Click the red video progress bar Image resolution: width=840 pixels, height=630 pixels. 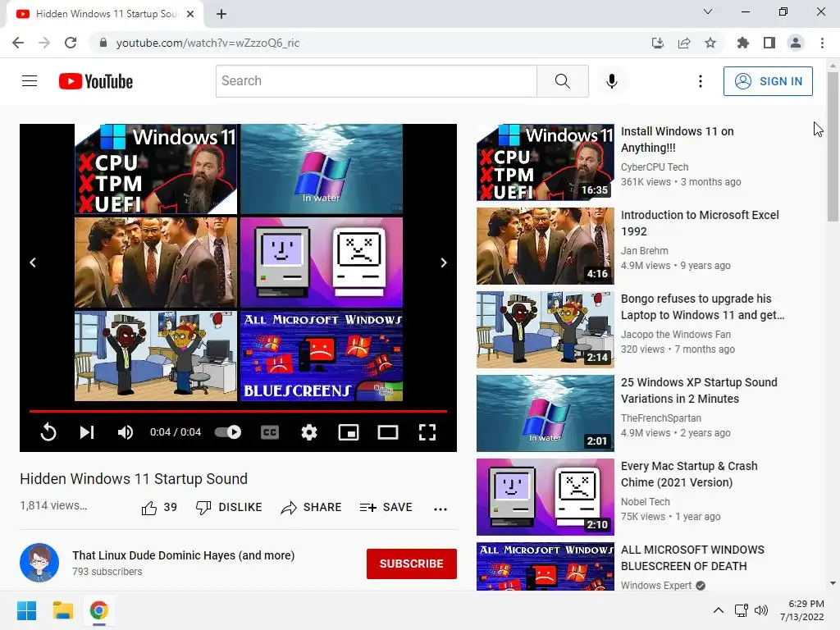pos(238,411)
